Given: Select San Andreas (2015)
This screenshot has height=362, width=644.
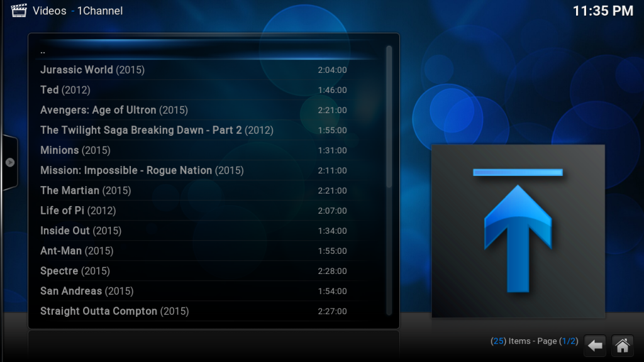Looking at the screenshot, I should 87,291.
